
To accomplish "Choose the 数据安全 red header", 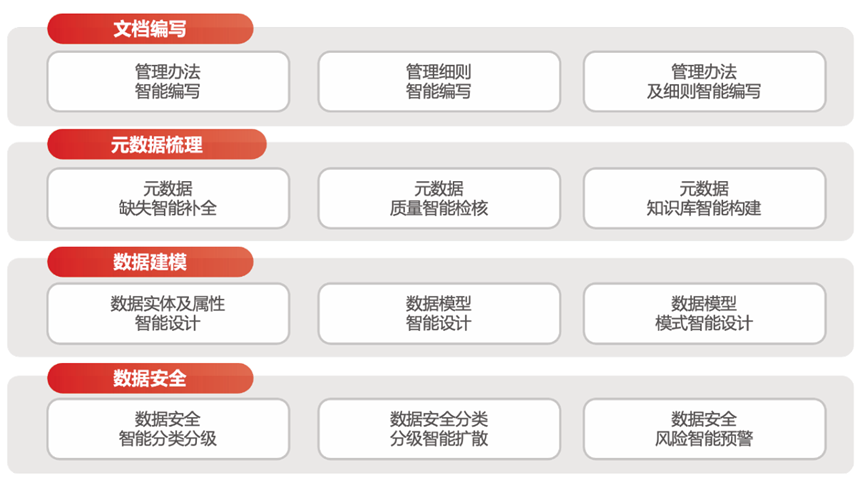I will (x=150, y=378).
